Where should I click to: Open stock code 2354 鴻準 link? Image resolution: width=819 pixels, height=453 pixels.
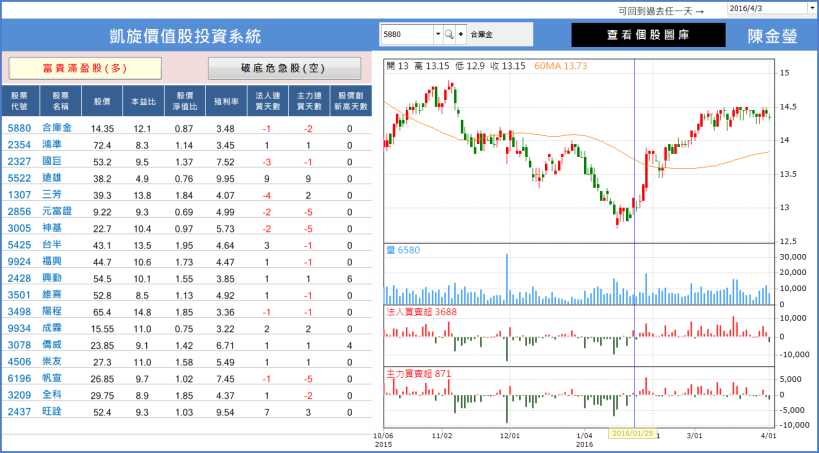click(19, 145)
